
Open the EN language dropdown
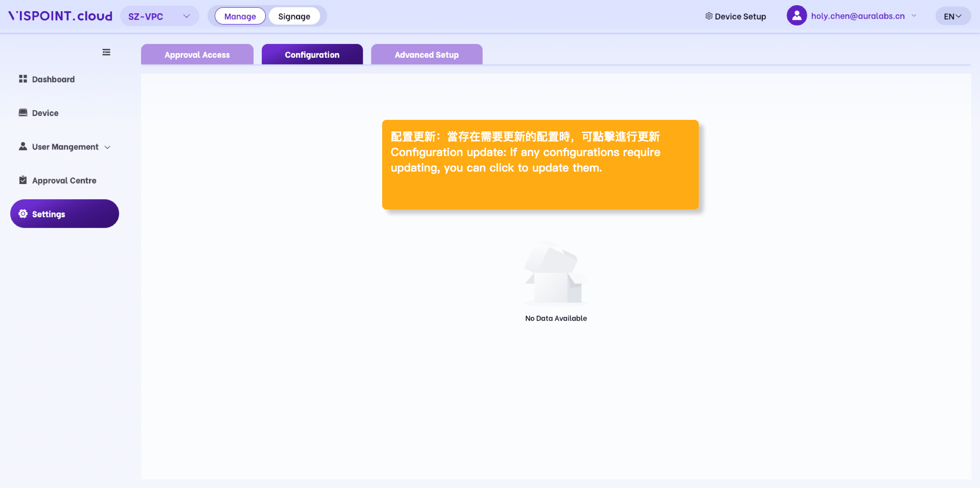click(952, 16)
